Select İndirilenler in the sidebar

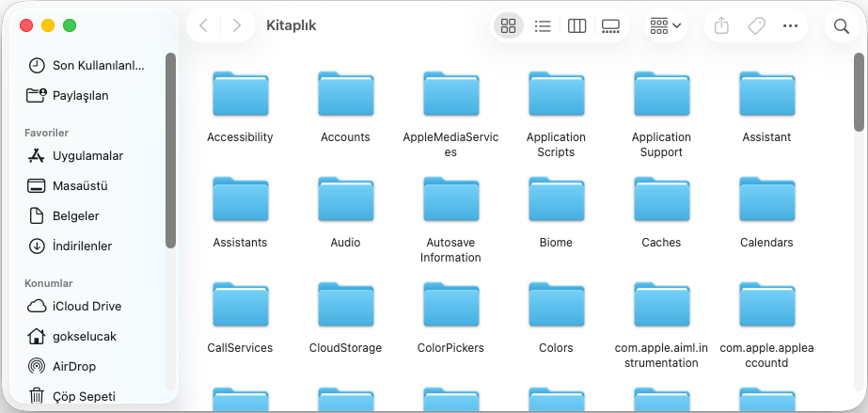coord(82,246)
